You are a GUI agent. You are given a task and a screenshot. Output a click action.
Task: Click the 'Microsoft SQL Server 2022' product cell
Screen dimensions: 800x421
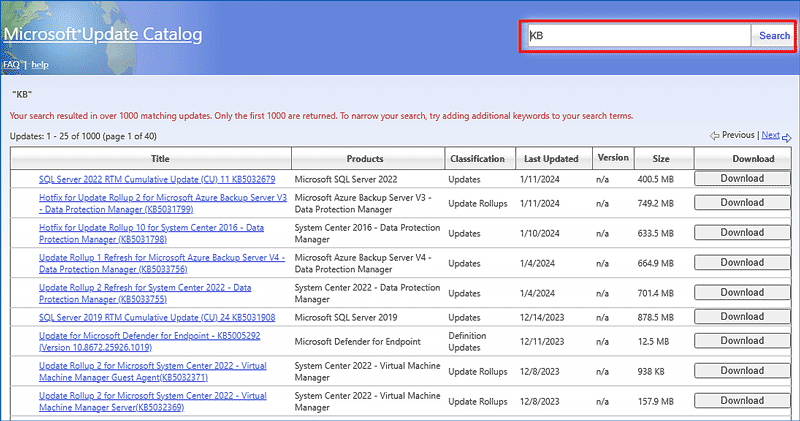point(345,180)
